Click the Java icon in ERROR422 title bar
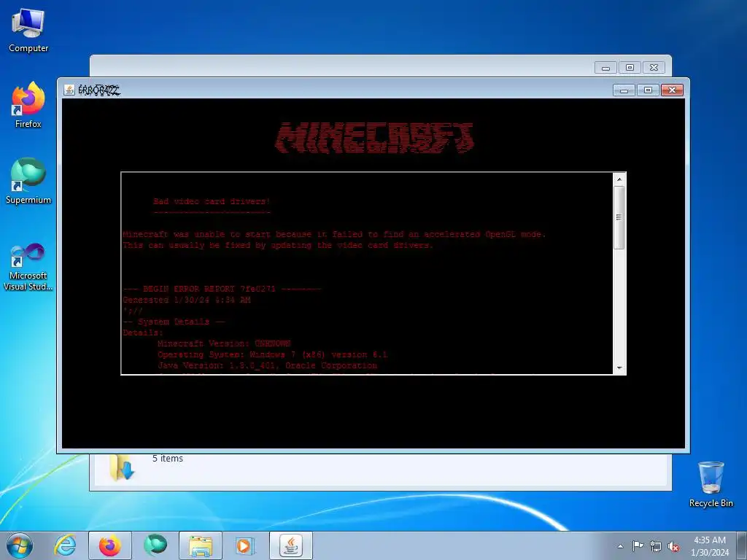This screenshot has width=747, height=560. (x=69, y=90)
